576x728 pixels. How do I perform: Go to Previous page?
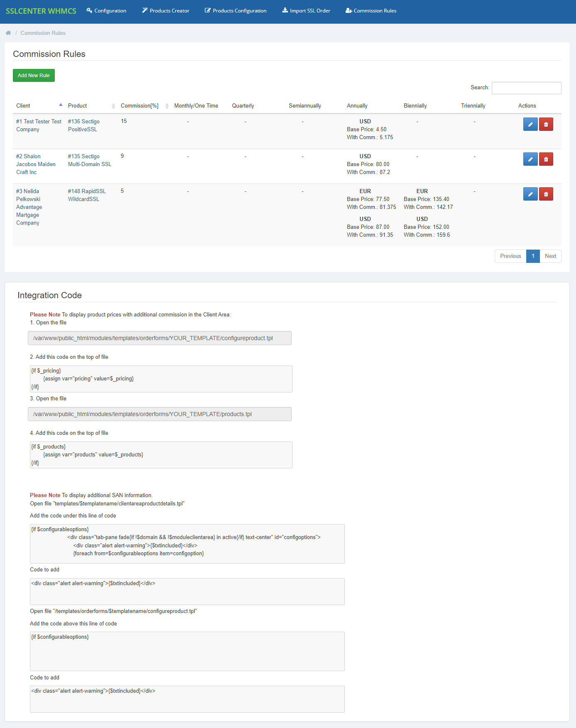(510, 256)
